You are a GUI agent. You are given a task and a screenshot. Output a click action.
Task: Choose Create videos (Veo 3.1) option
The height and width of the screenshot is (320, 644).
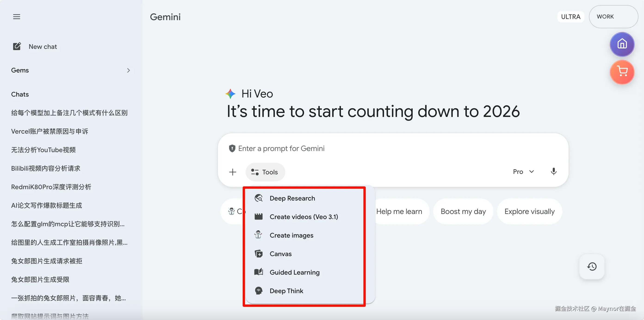(303, 217)
